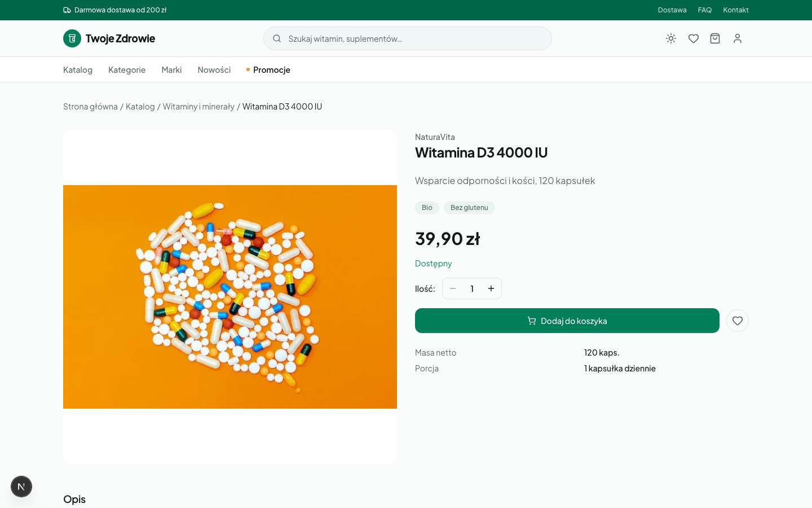
Task: Click the Dostępny availability status
Action: [434, 264]
